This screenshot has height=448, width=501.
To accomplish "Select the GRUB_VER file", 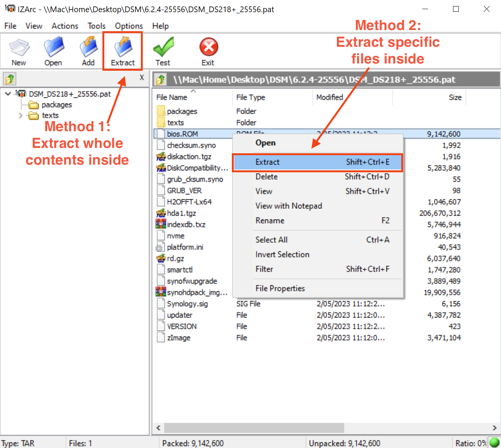I will tap(184, 191).
